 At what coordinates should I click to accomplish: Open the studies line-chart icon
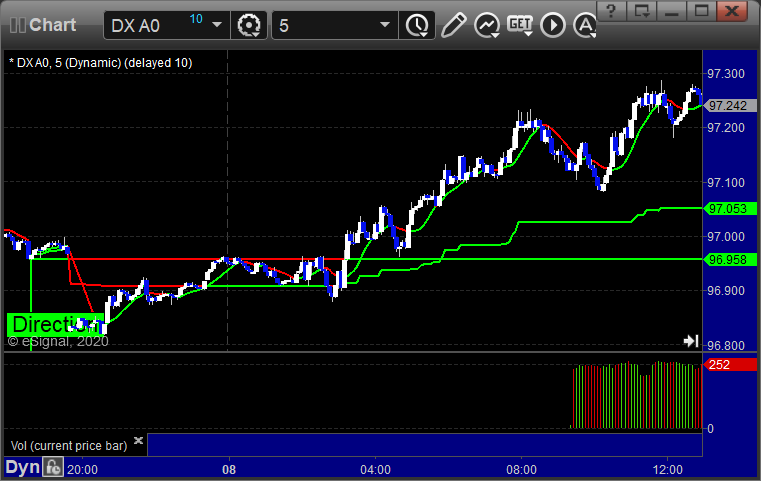coord(487,25)
